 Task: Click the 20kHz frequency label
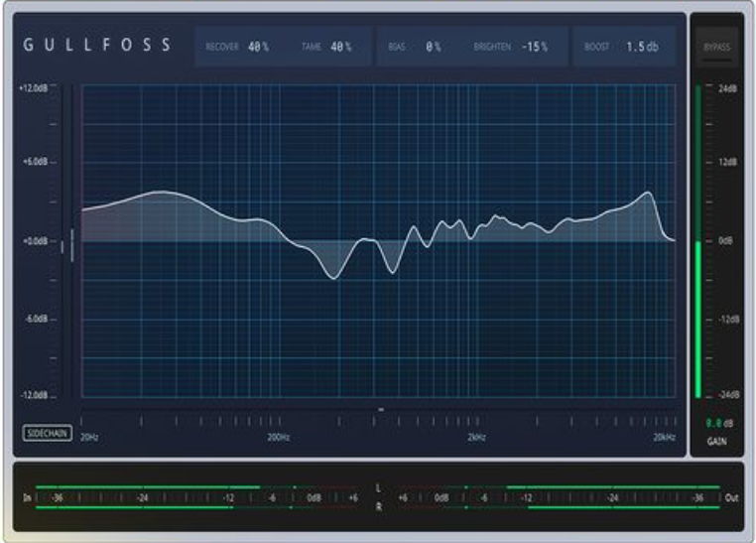click(665, 438)
